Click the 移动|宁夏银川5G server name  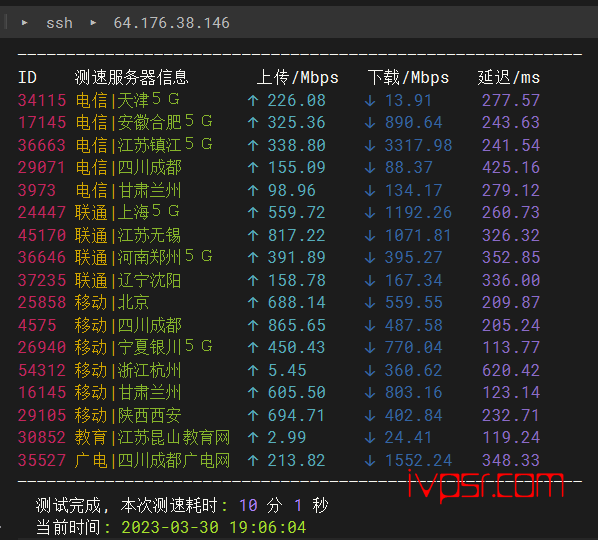coord(143,347)
